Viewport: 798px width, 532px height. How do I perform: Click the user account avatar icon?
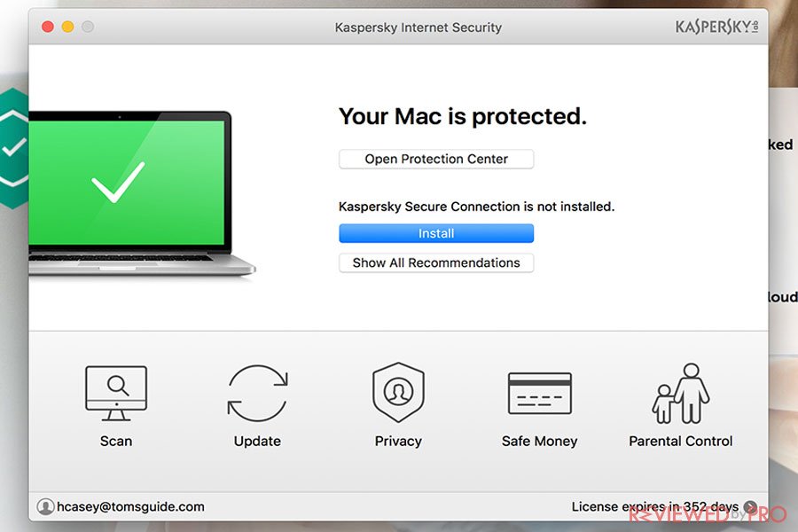(45, 506)
